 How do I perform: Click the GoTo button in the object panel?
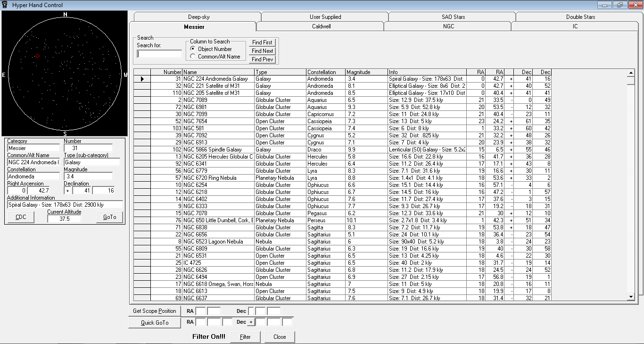109,217
